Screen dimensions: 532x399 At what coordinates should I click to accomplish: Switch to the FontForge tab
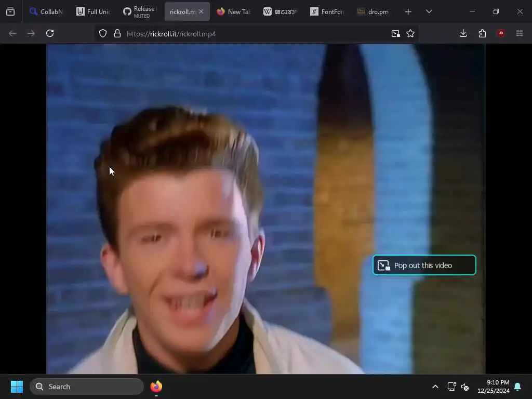327,12
